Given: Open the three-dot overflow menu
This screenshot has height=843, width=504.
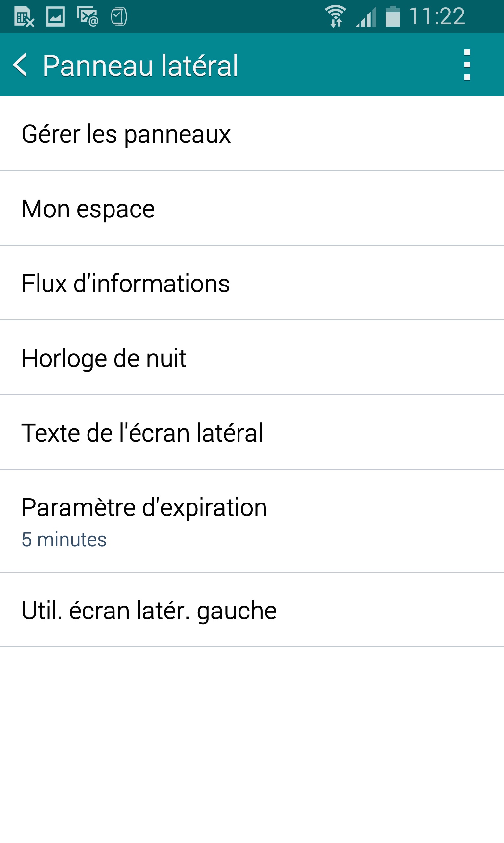Looking at the screenshot, I should point(467,65).
